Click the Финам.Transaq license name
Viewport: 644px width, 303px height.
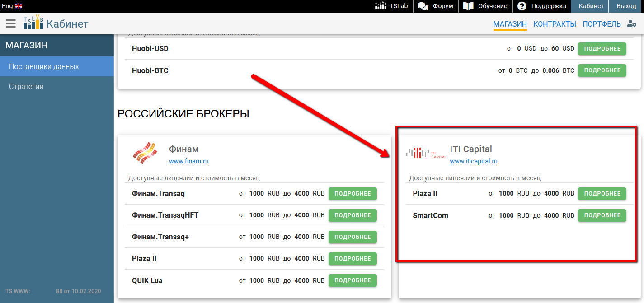click(x=158, y=194)
